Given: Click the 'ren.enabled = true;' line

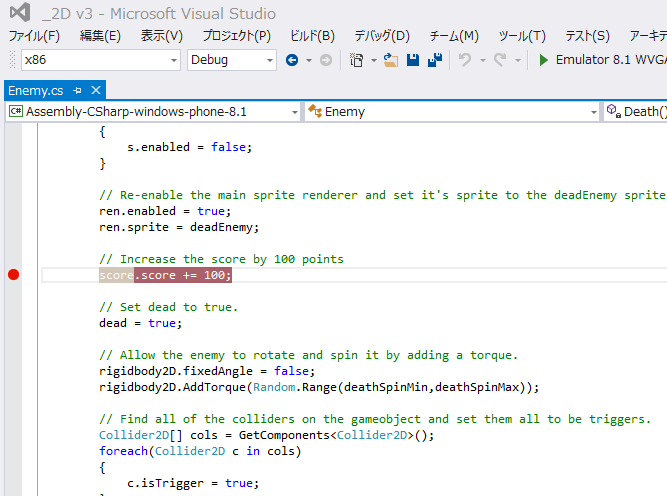Looking at the screenshot, I should point(165,211).
